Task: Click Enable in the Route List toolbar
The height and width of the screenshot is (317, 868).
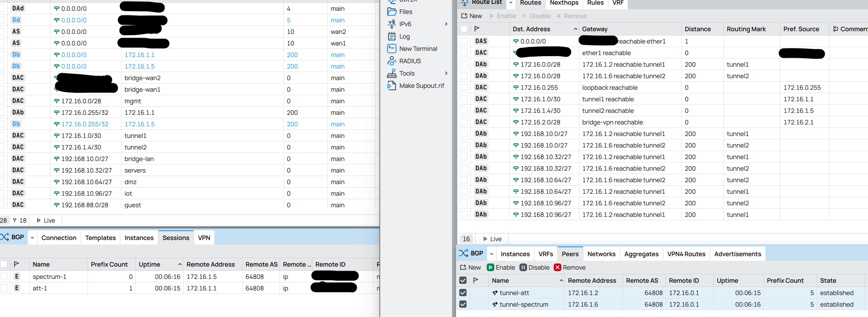Action: [x=503, y=16]
